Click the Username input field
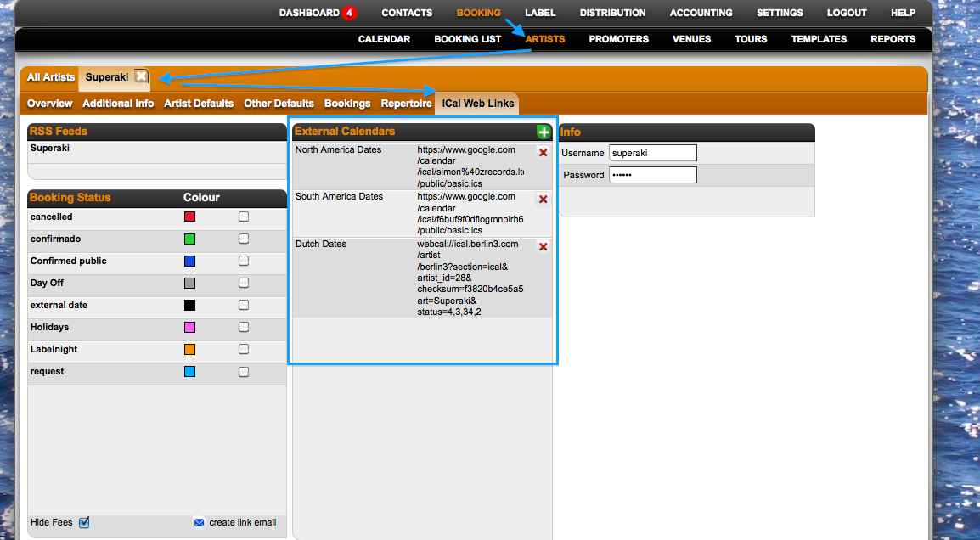This screenshot has width=980, height=540. [x=652, y=153]
